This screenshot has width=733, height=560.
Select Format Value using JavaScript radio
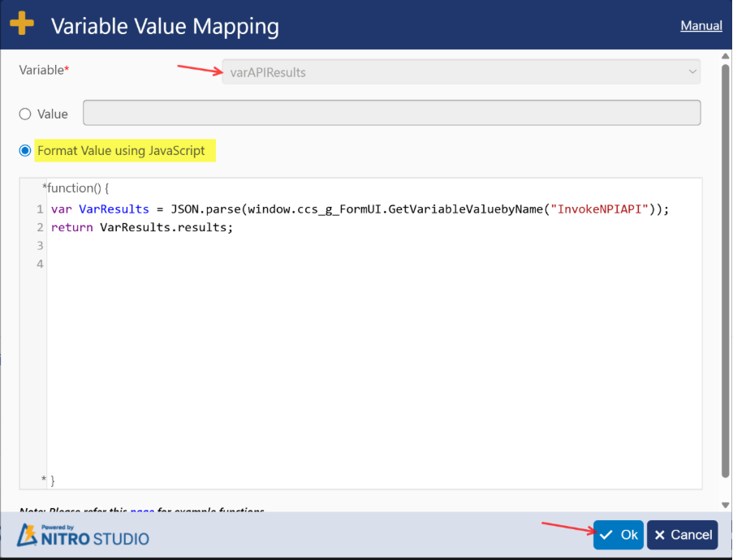tap(25, 151)
